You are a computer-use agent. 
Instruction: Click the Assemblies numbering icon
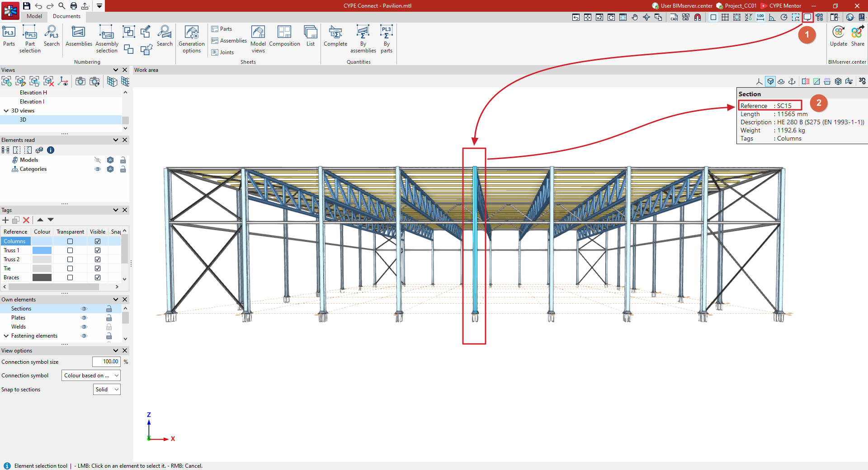[79, 36]
